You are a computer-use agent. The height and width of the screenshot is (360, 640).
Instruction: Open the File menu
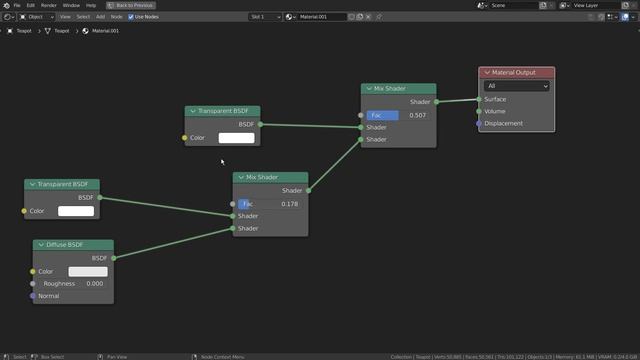[x=17, y=5]
